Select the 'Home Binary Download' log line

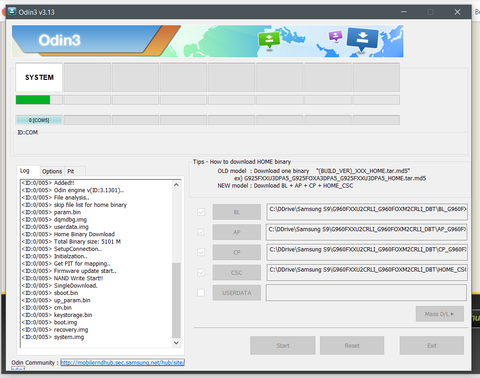[x=68, y=234]
